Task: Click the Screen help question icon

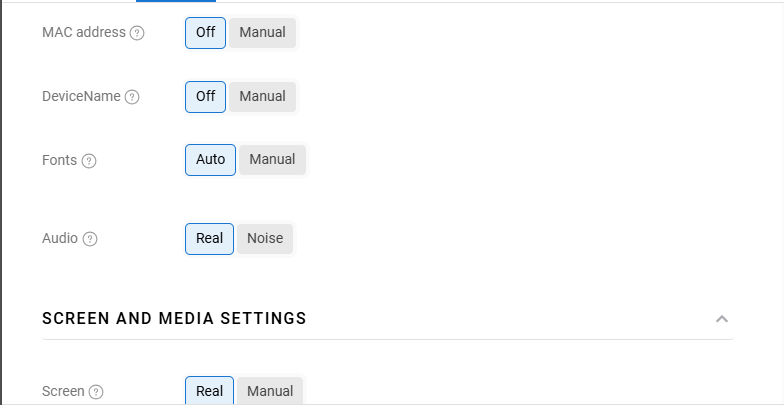Action: tap(96, 392)
